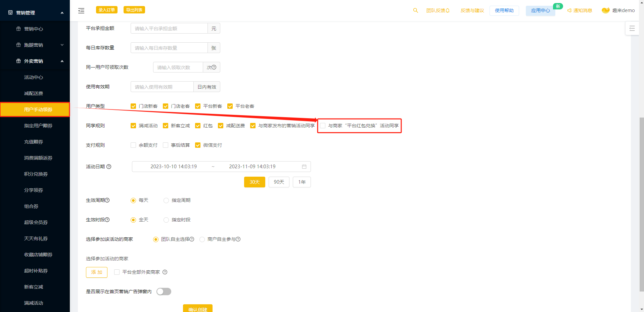The height and width of the screenshot is (312, 644).
Task: Click the help icon beside 平台全部外卖商家
Action: [165, 272]
